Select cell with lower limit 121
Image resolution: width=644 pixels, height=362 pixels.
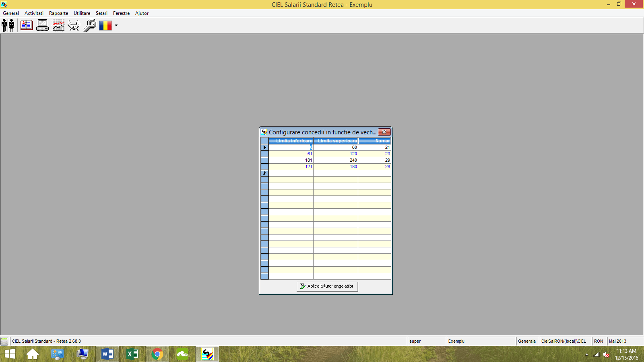291,167
